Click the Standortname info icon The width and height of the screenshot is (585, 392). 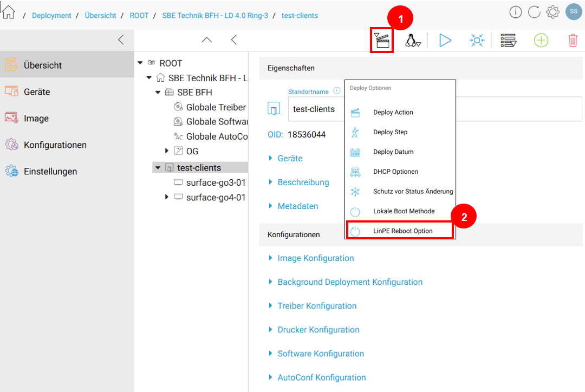pyautogui.click(x=337, y=90)
